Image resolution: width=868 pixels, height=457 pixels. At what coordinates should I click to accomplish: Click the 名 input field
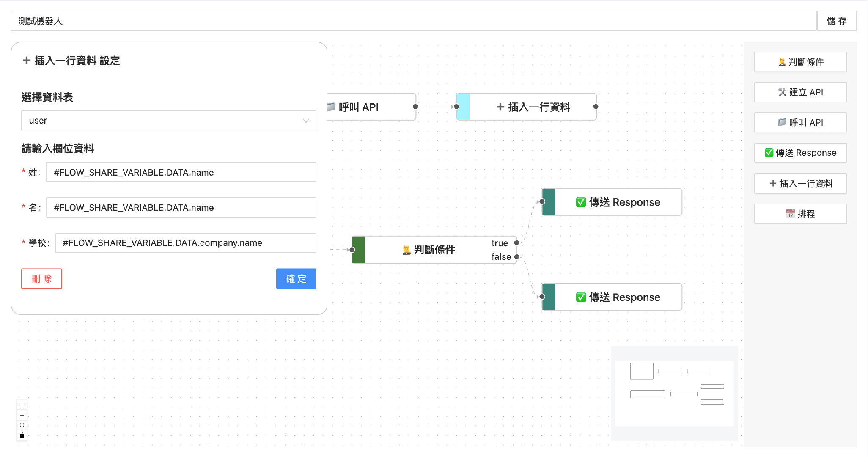point(181,207)
